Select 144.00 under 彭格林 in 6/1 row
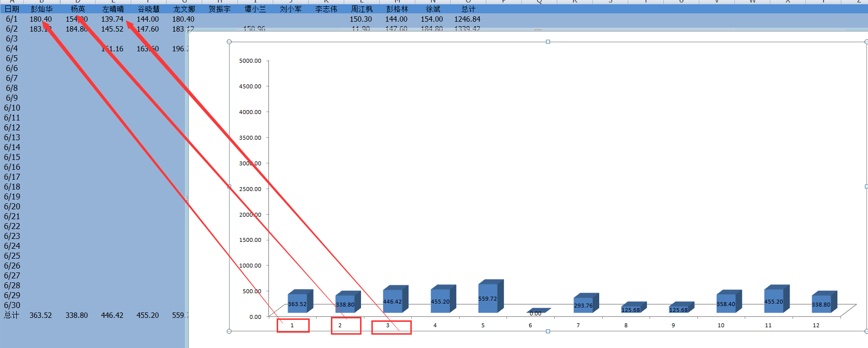 pos(397,19)
